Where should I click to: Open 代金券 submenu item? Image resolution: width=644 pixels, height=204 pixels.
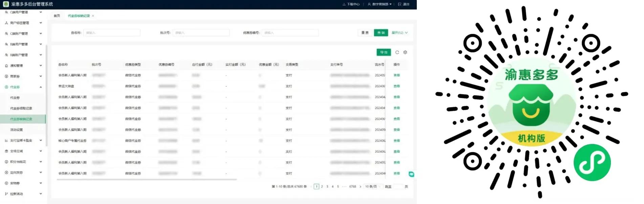[x=15, y=98]
